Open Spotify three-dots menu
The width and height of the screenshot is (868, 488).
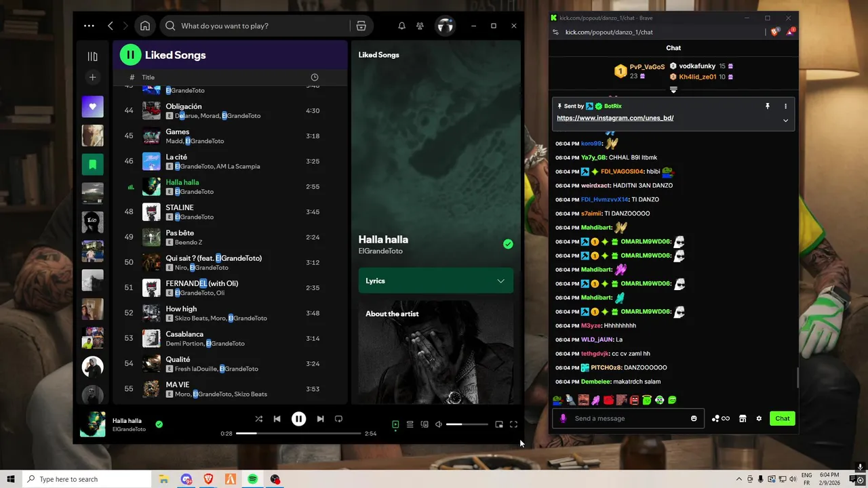pos(89,26)
